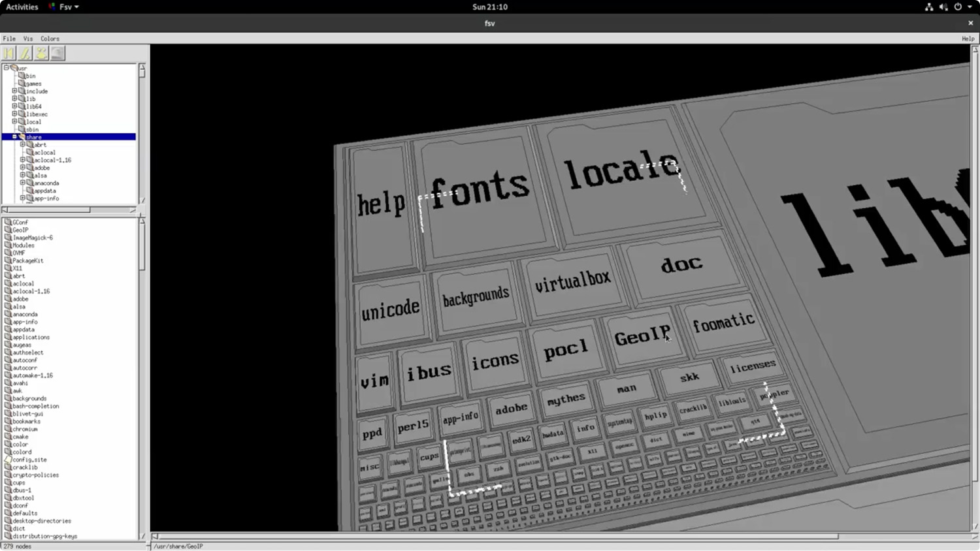
Task: Select bash-completion in the file list
Action: tap(35, 406)
